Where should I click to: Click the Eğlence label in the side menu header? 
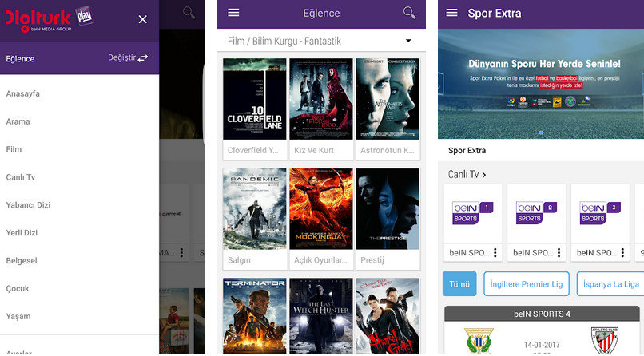[x=20, y=58]
